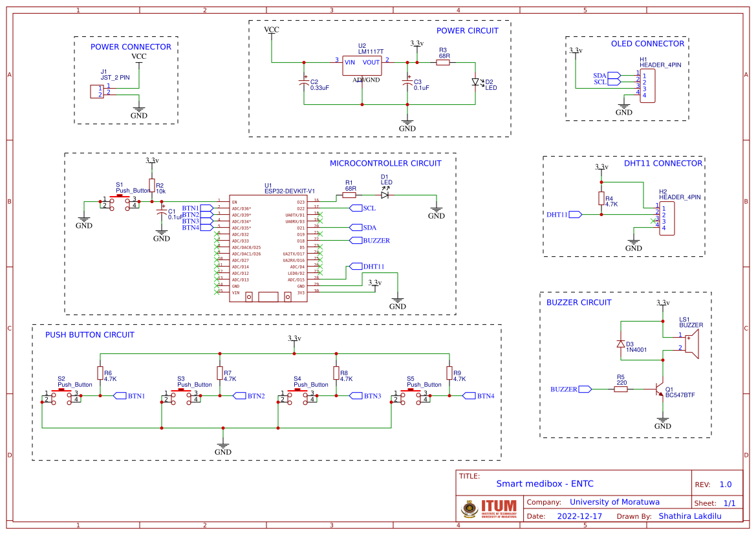Click the LM1117T voltage regulator U2

tap(362, 65)
